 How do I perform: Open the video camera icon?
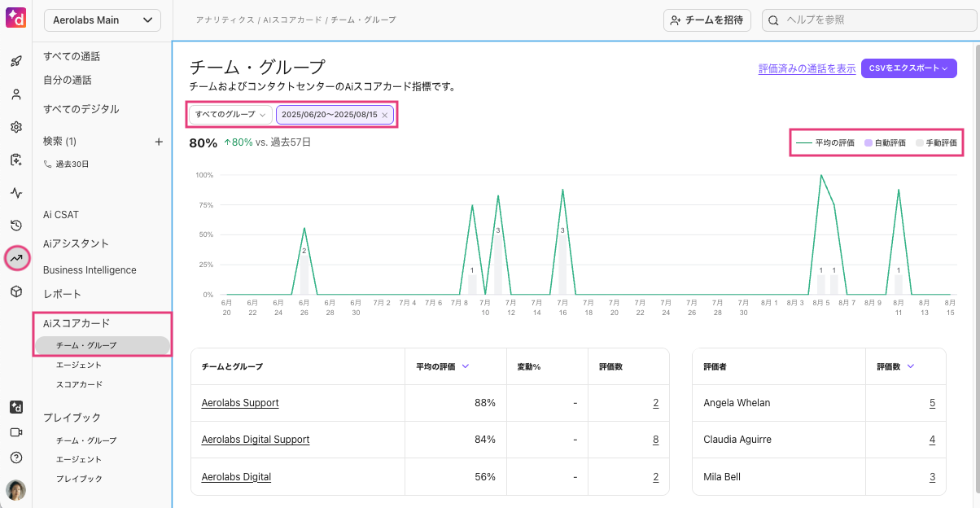[15, 432]
